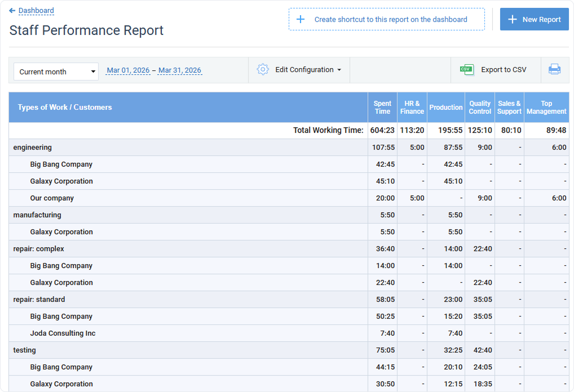Select the Quality Control column header

coord(480,107)
